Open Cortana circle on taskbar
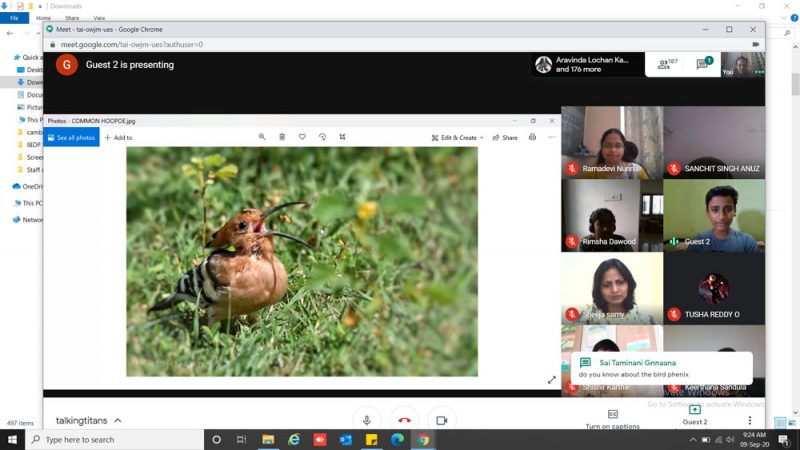 point(216,439)
